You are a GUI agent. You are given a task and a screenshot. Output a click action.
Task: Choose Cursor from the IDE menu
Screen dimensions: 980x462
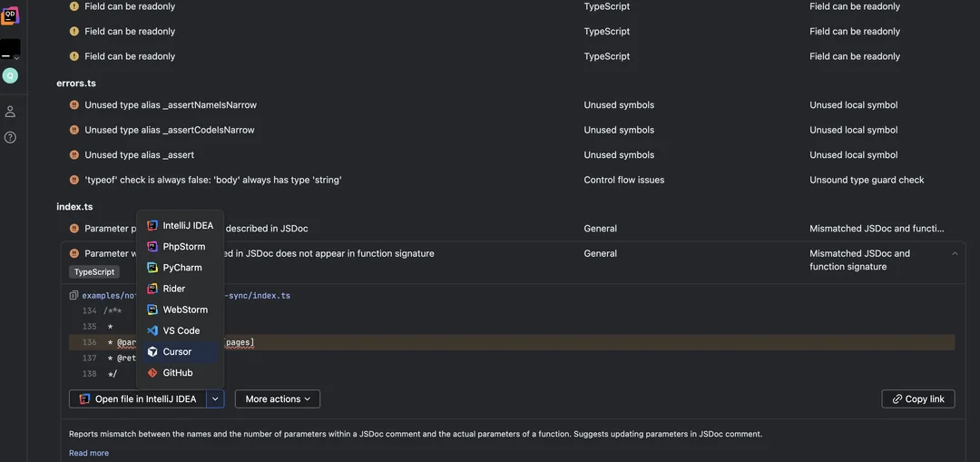click(x=180, y=351)
